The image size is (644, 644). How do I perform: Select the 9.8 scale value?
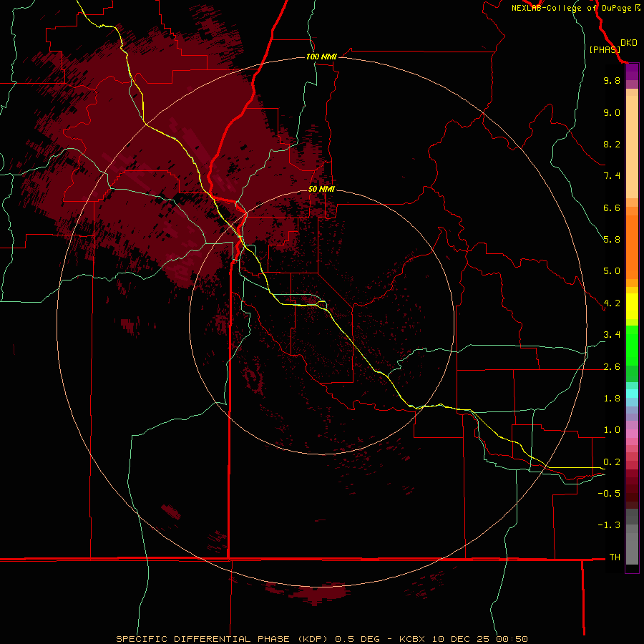612,80
